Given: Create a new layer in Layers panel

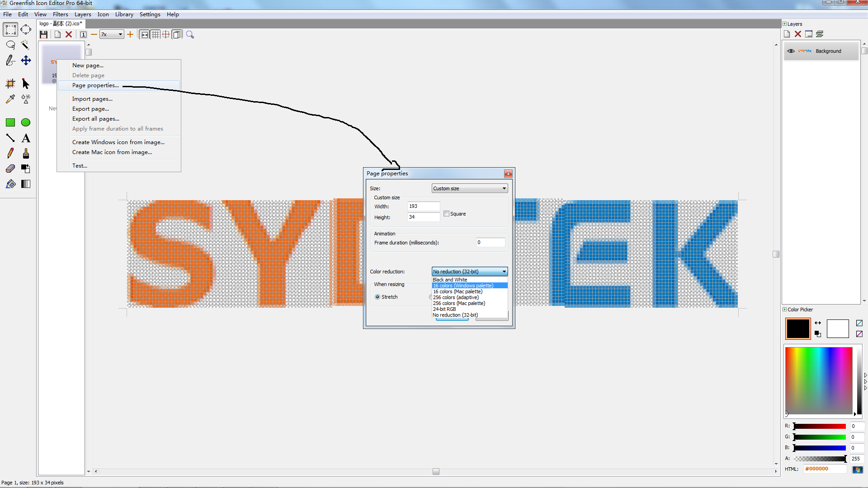Looking at the screenshot, I should [787, 34].
